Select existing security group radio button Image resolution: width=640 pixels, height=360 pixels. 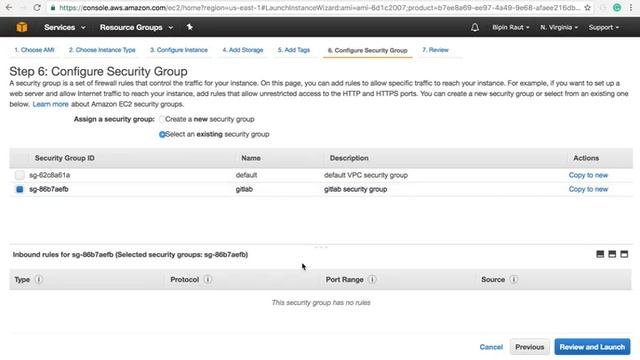(x=162, y=134)
